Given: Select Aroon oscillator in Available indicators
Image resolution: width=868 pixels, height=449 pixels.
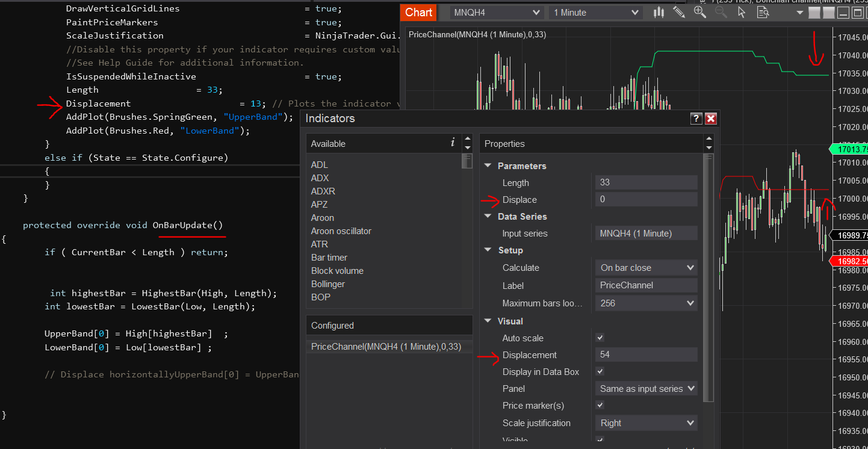Looking at the screenshot, I should pos(341,231).
